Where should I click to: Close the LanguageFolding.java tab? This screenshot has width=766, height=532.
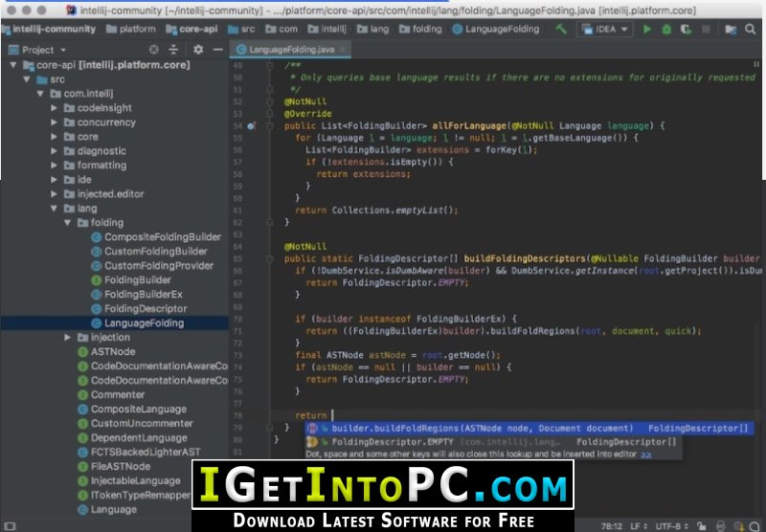(x=343, y=50)
